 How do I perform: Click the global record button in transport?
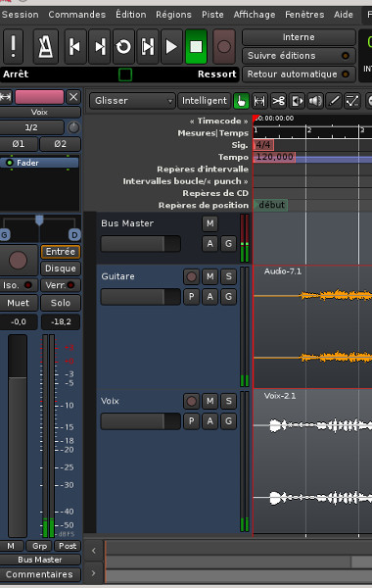(223, 47)
